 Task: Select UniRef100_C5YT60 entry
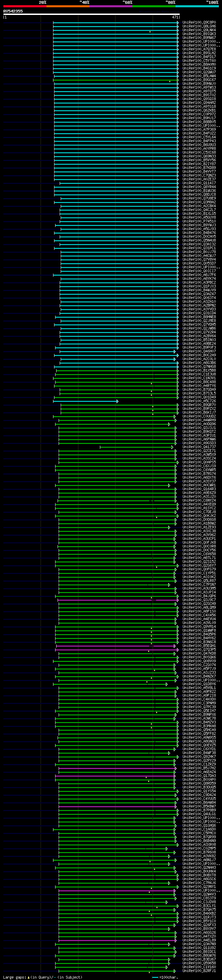(x=199, y=60)
